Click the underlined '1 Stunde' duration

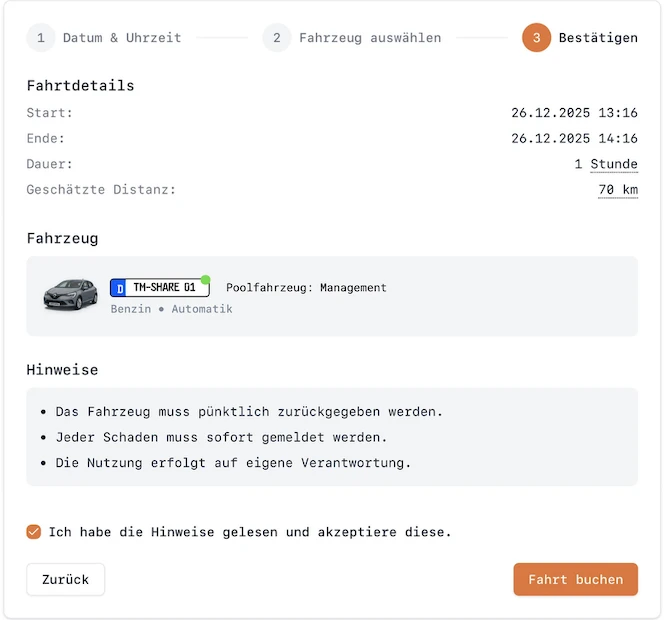[x=606, y=164]
